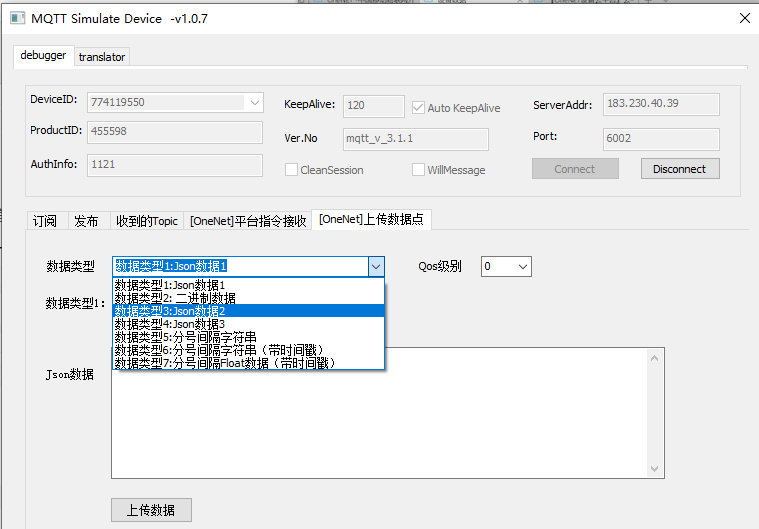Choose 数据类型4:Json数据3 from the list
The image size is (759, 529).
[248, 324]
